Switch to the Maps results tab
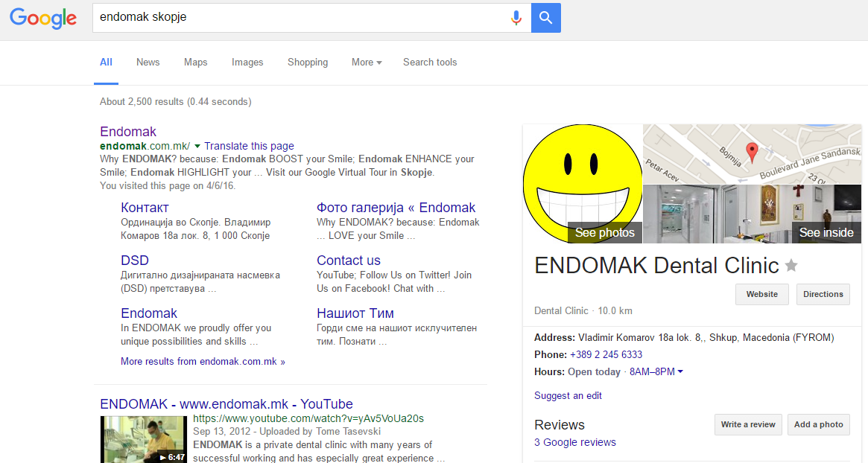The width and height of the screenshot is (868, 463). pyautogui.click(x=195, y=62)
